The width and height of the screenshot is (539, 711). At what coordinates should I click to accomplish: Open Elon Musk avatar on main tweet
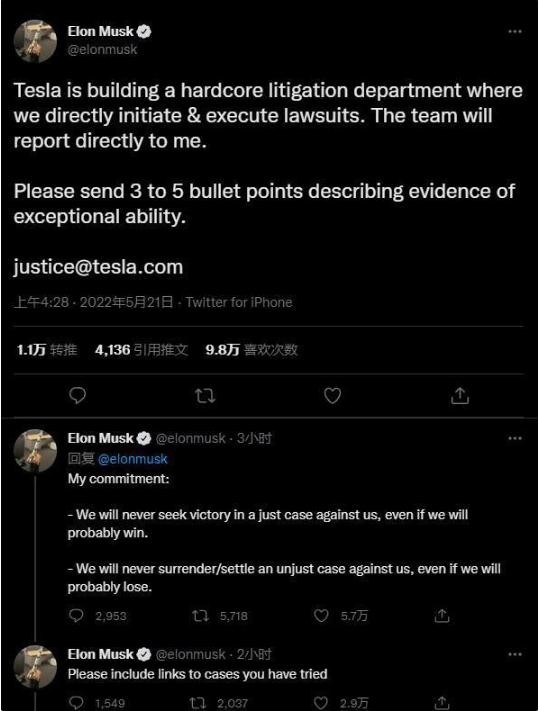pyautogui.click(x=35, y=41)
